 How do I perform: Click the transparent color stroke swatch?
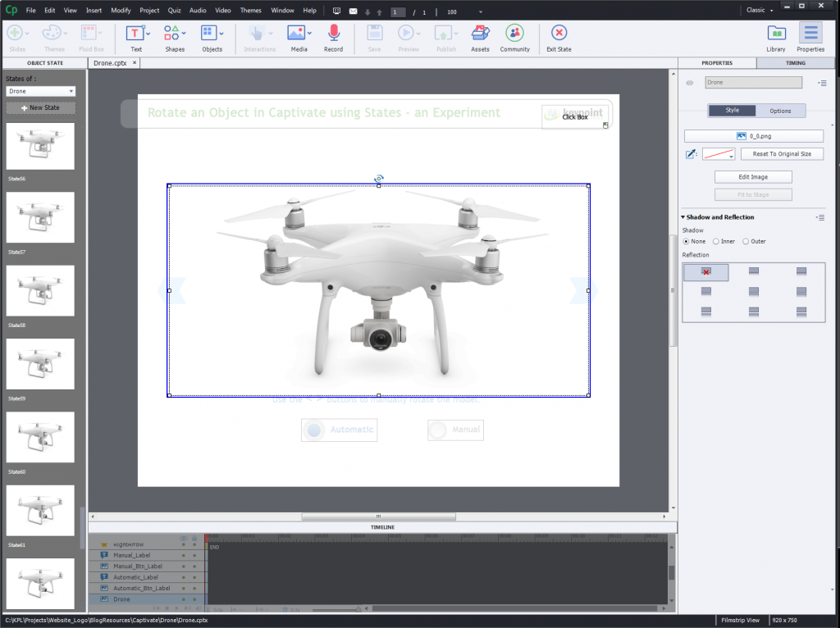coord(719,154)
